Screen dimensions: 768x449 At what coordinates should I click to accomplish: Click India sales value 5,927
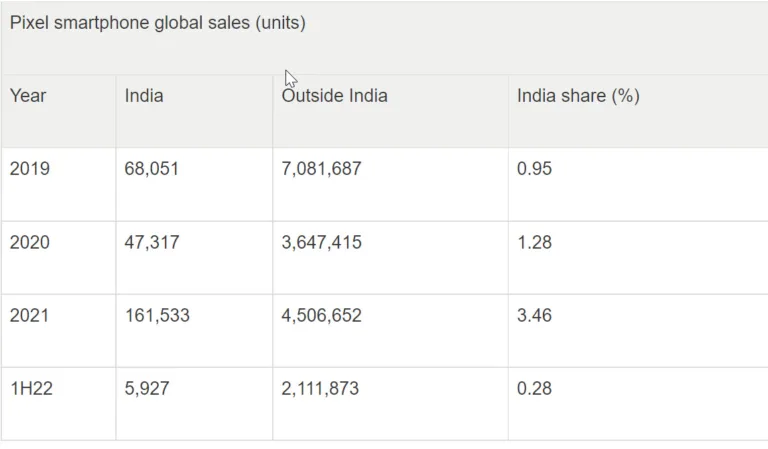[147, 388]
